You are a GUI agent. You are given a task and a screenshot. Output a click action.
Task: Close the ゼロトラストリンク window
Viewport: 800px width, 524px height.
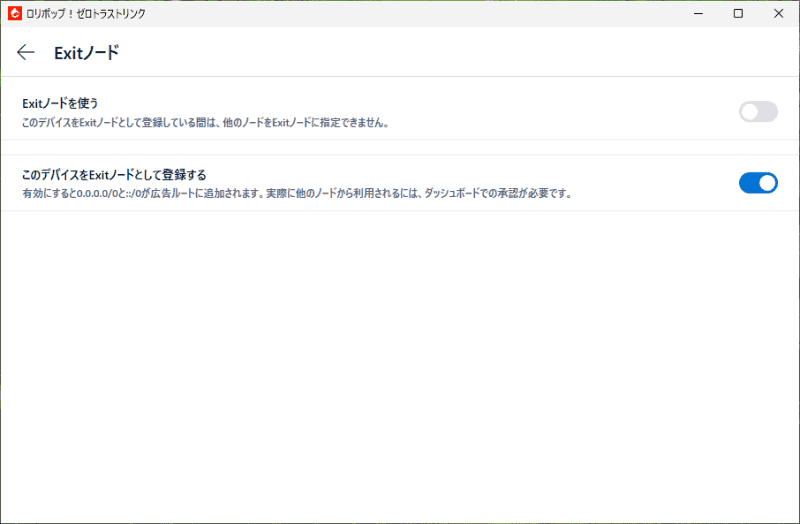pyautogui.click(x=779, y=13)
